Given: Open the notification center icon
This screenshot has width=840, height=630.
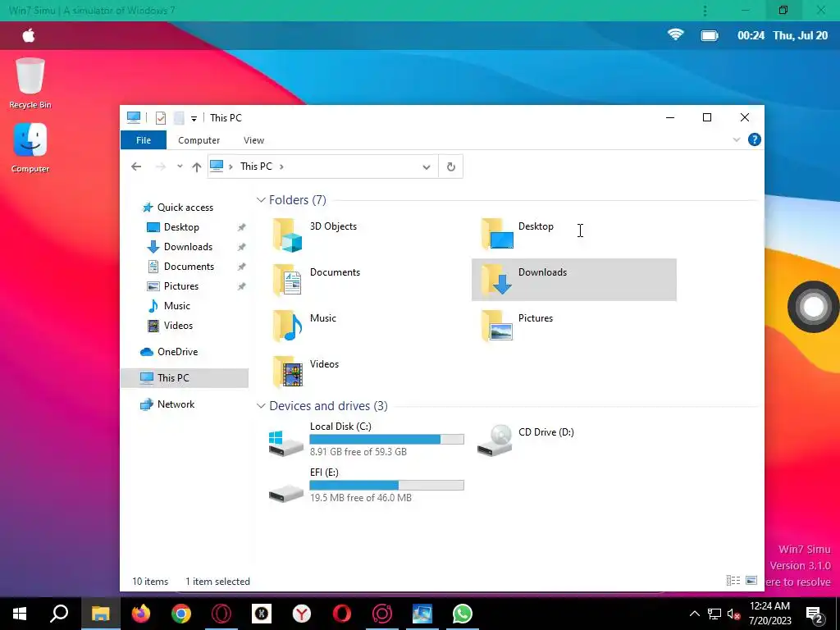Looking at the screenshot, I should [815, 614].
